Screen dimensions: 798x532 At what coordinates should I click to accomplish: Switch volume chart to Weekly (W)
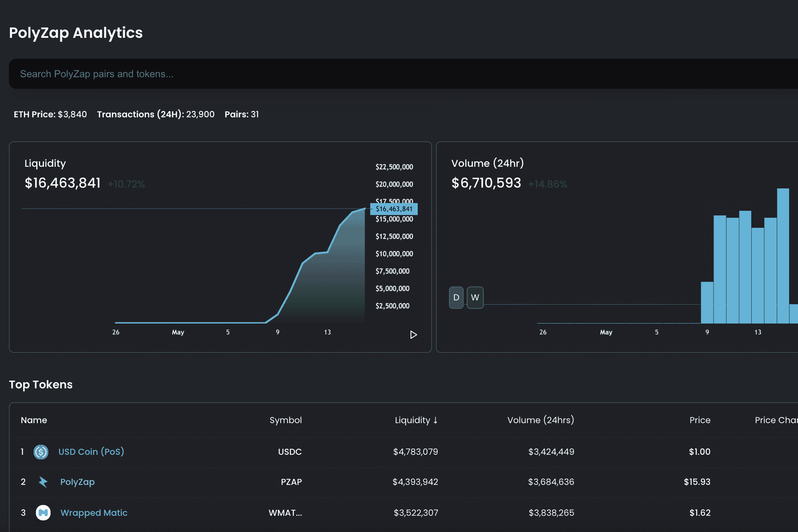pos(475,298)
